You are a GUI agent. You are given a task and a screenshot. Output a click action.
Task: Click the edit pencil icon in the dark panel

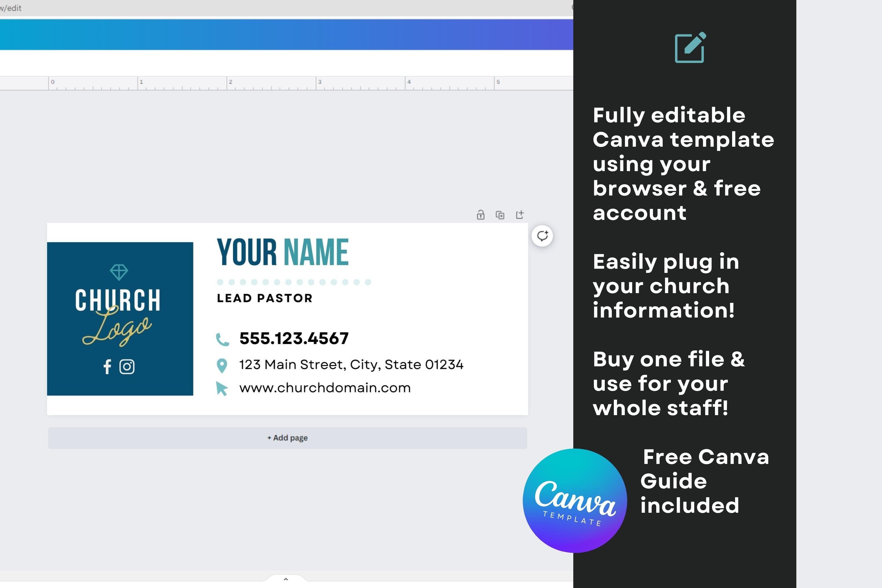point(690,47)
